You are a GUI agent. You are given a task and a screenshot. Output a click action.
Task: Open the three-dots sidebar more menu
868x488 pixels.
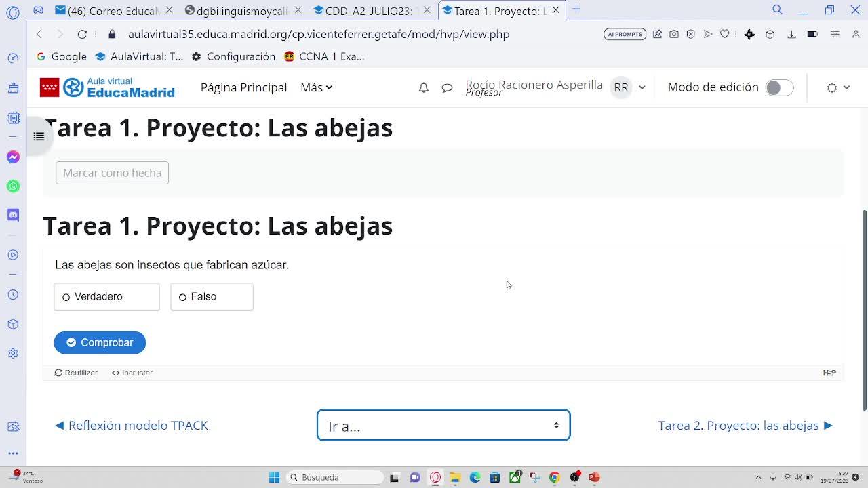(13, 453)
